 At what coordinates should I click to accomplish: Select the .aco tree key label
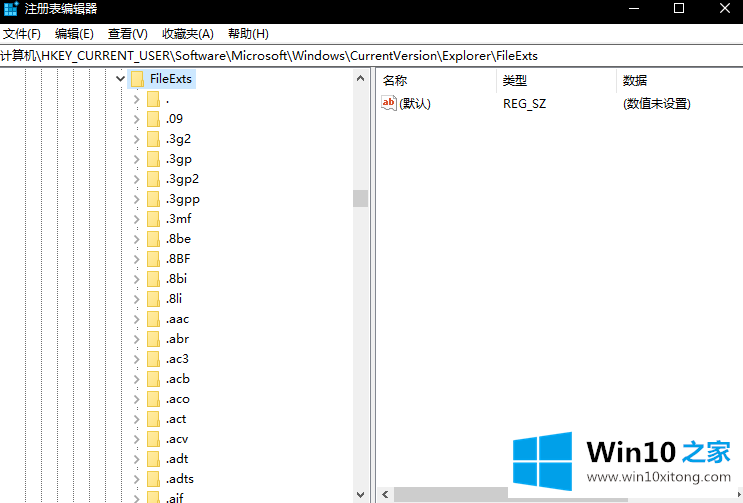(178, 399)
